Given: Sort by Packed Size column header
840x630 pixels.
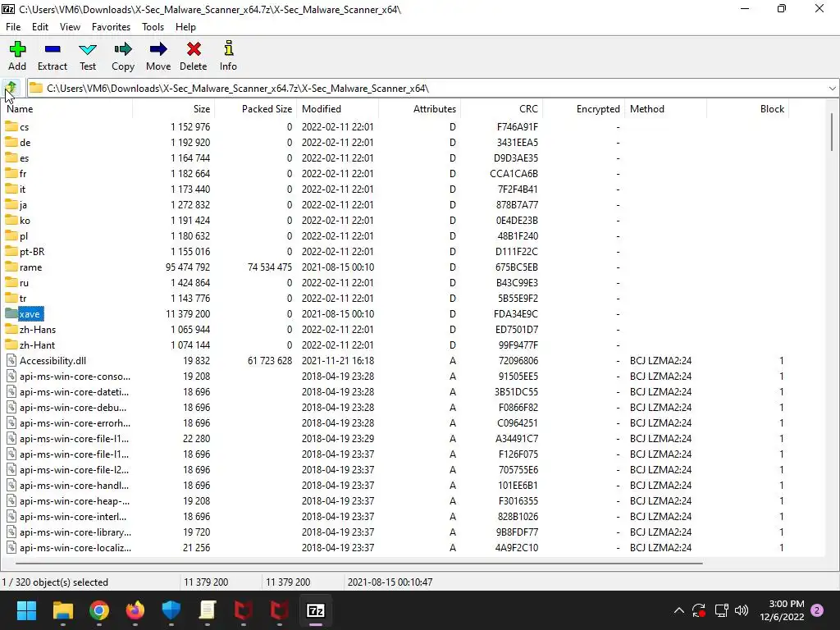Looking at the screenshot, I should point(256,109).
